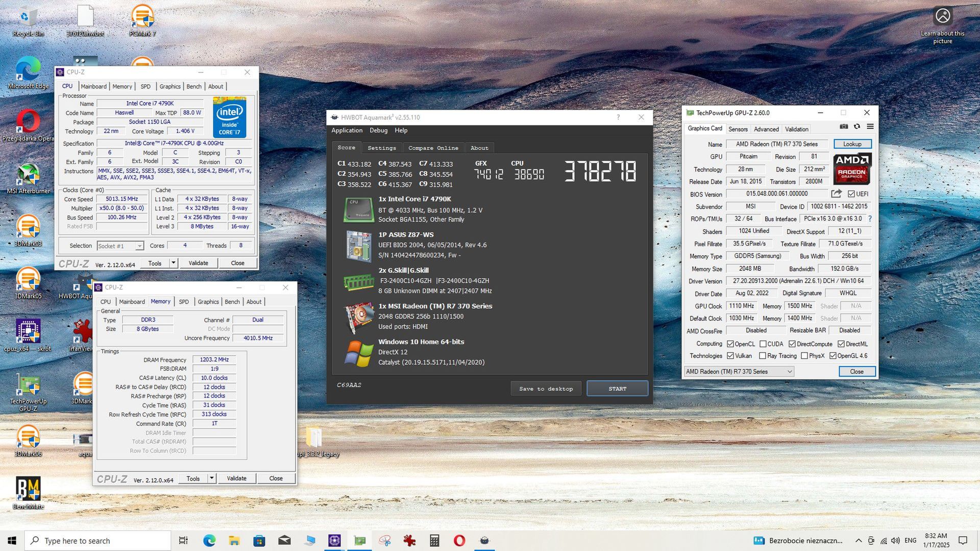Viewport: 980px width, 551px height.
Task: Switch to the Sensors tab in GPU-Z
Action: coord(738,129)
